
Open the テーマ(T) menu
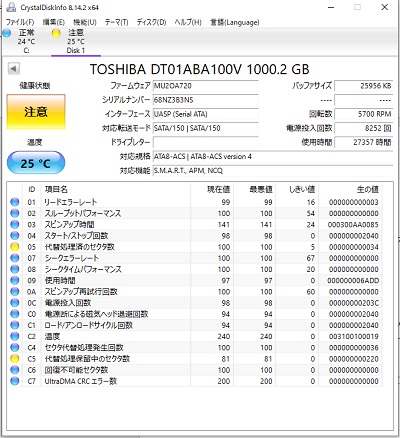tap(116, 22)
